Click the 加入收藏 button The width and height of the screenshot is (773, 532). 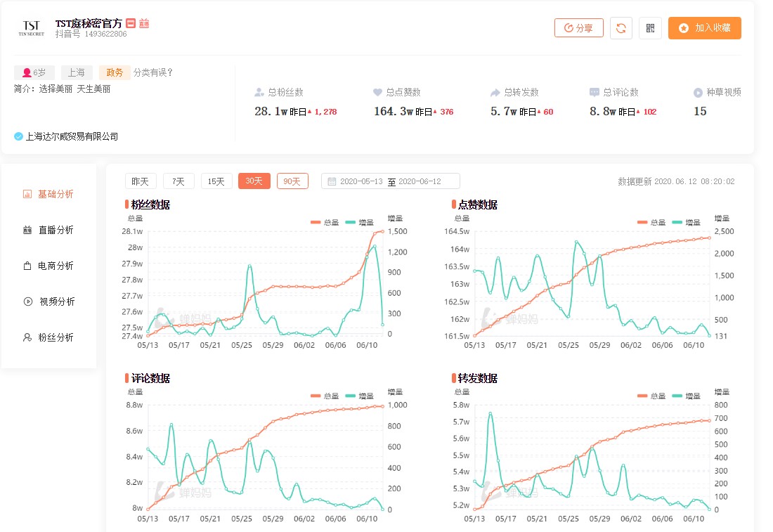click(705, 28)
